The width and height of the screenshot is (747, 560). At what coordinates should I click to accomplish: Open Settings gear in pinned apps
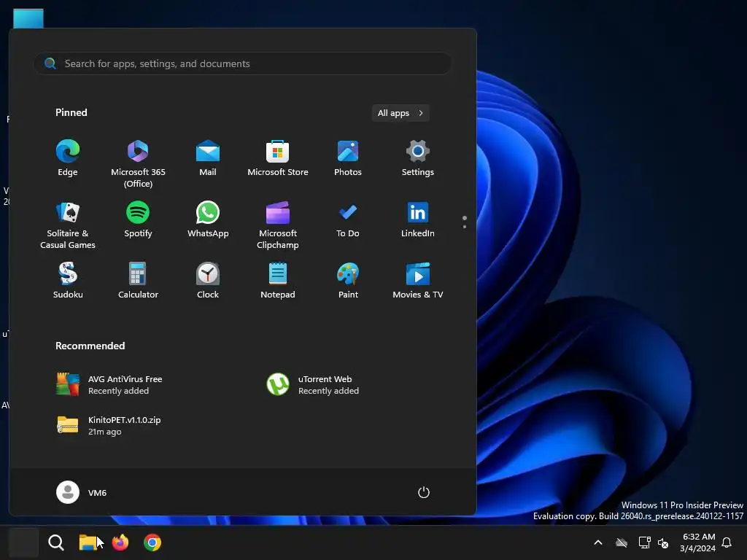418,159
